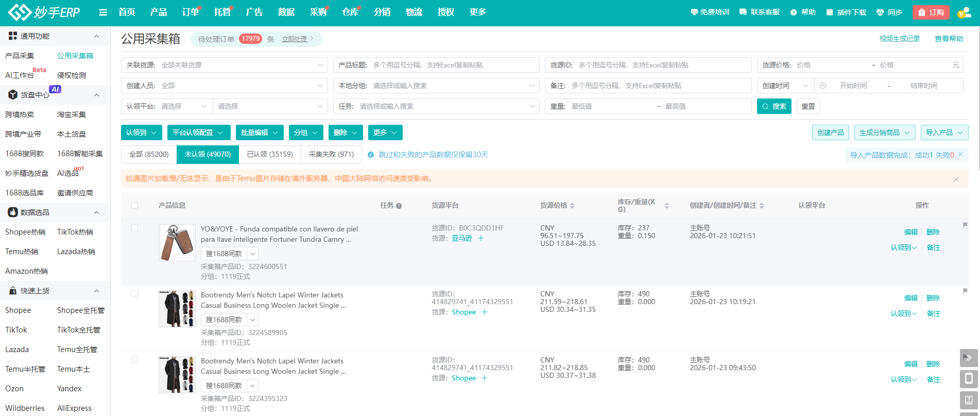The image size is (980, 416).
Task: Click the flag icon on the first product row
Action: point(965,225)
